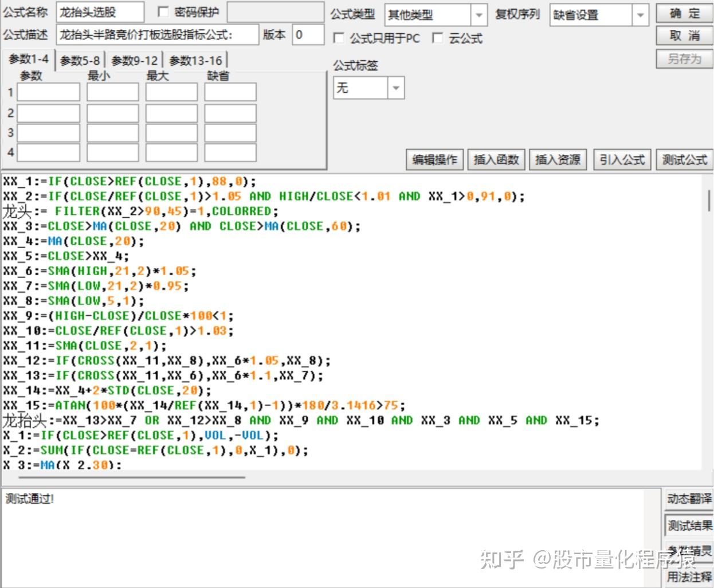The image size is (714, 588).
Task: Check the 云公式 option
Action: point(438,38)
